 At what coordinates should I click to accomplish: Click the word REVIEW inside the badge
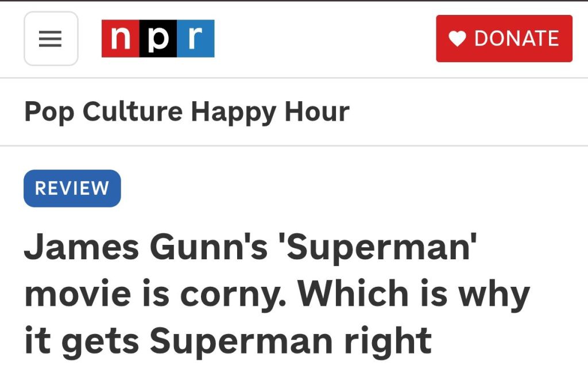coord(72,189)
